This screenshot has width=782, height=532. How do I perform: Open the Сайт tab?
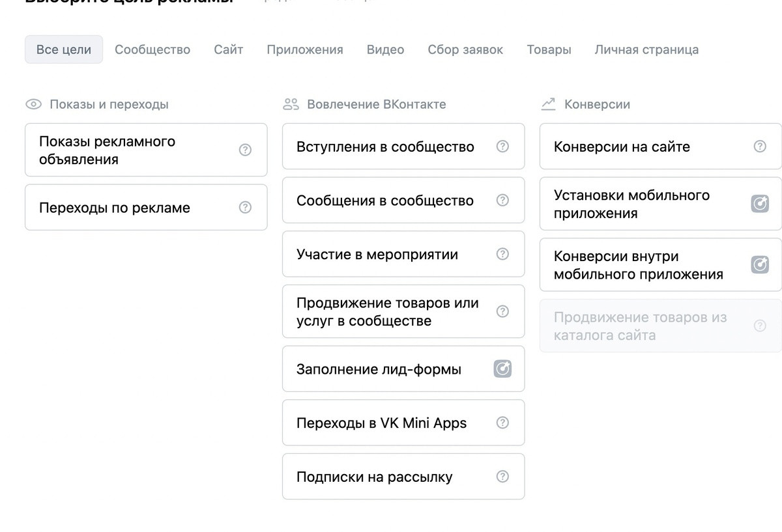(229, 49)
